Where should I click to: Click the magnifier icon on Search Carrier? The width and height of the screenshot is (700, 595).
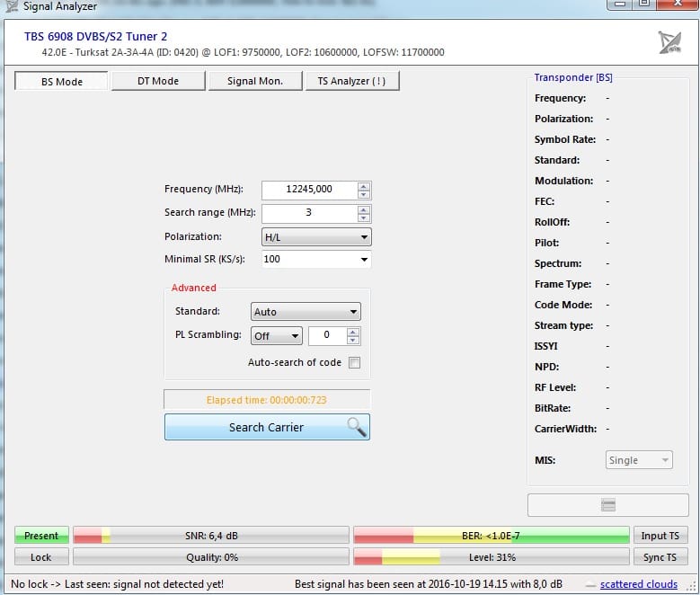coord(357,427)
